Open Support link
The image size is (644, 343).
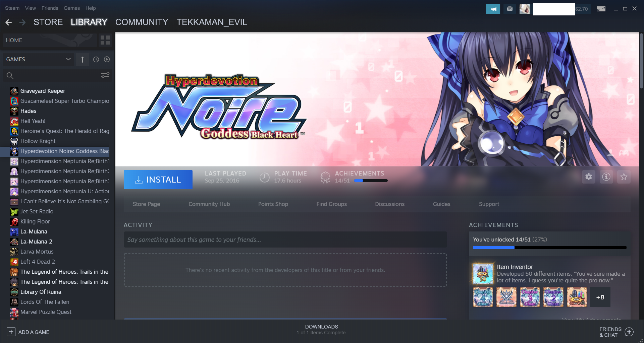(x=489, y=204)
